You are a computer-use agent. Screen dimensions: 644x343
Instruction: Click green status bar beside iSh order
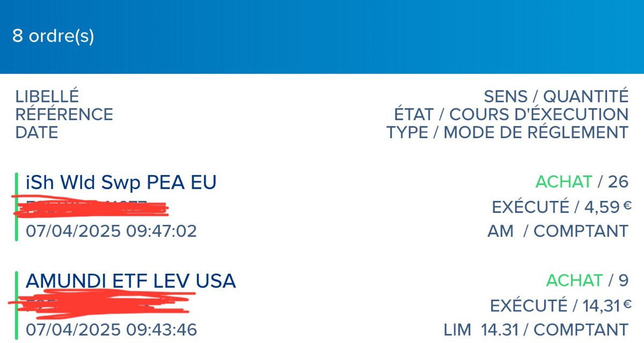coord(17,207)
